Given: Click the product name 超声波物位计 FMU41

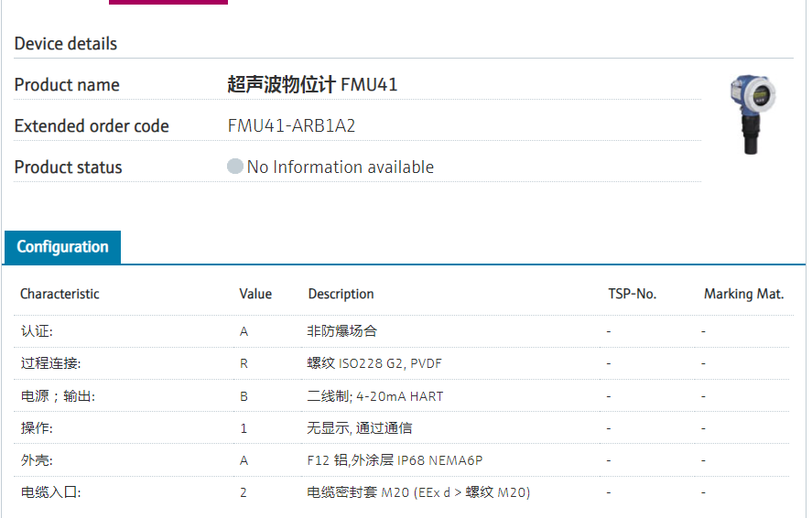Looking at the screenshot, I should (x=312, y=85).
